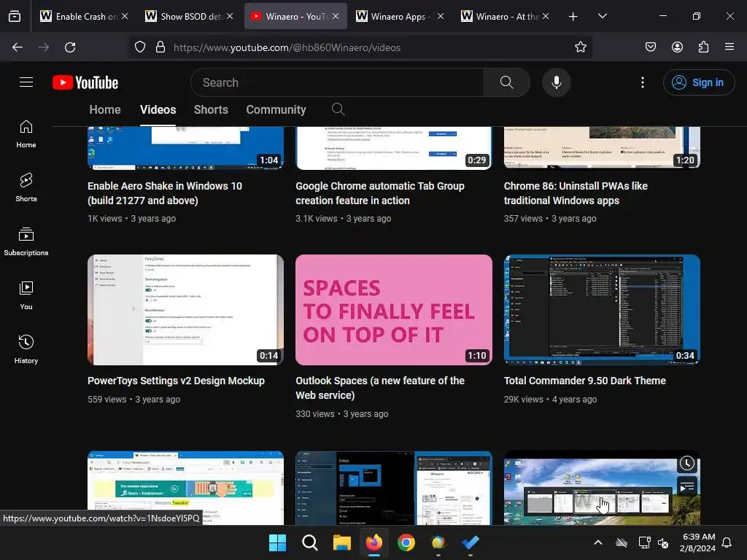The image size is (747, 560).
Task: Reload the page with refresh icon
Action: [70, 47]
